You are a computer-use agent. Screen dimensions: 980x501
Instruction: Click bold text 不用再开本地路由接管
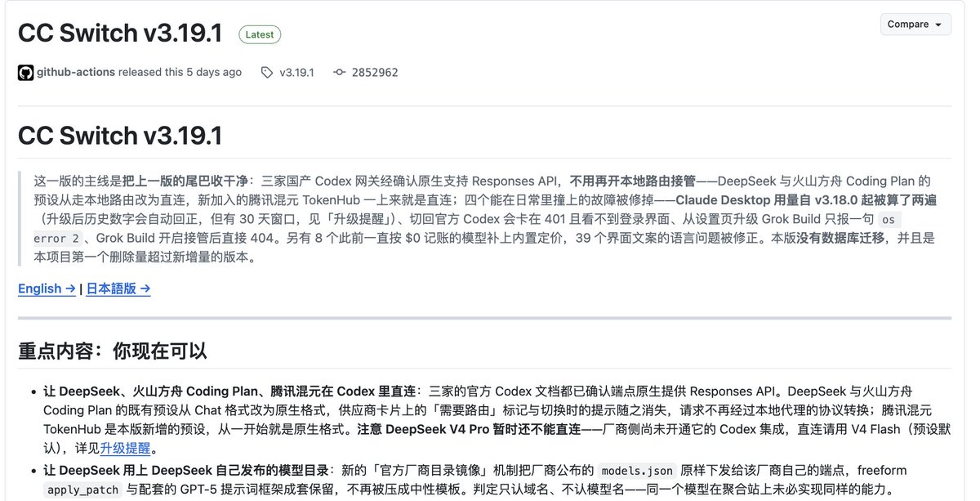[632, 181]
